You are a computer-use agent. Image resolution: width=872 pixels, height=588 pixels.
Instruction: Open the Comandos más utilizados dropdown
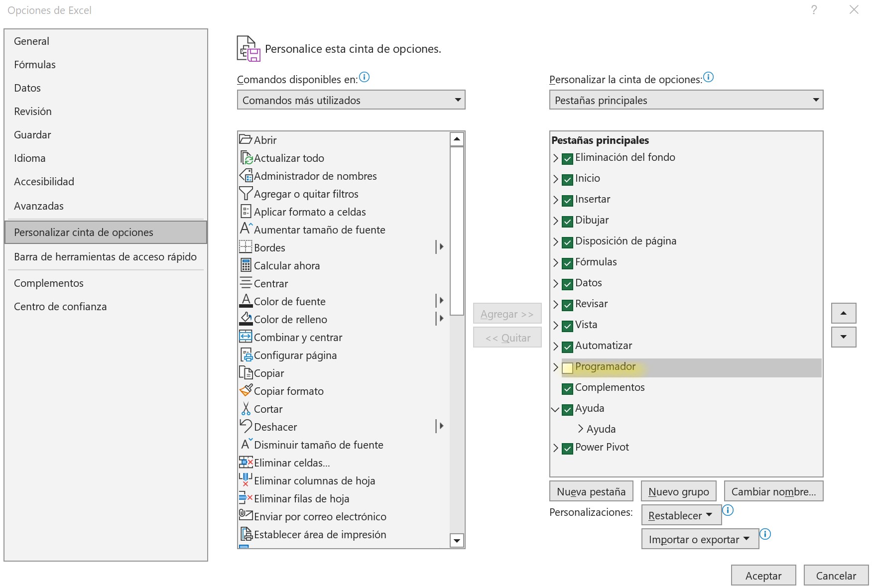click(458, 100)
